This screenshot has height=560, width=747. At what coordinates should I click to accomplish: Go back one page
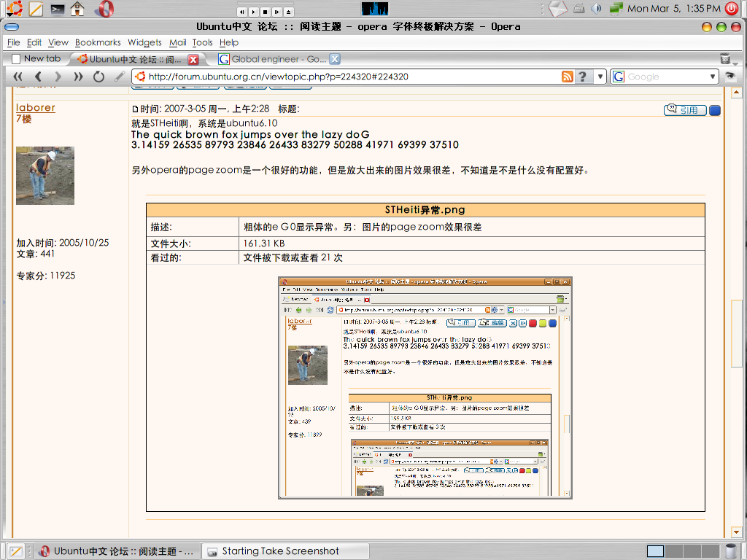tap(38, 77)
